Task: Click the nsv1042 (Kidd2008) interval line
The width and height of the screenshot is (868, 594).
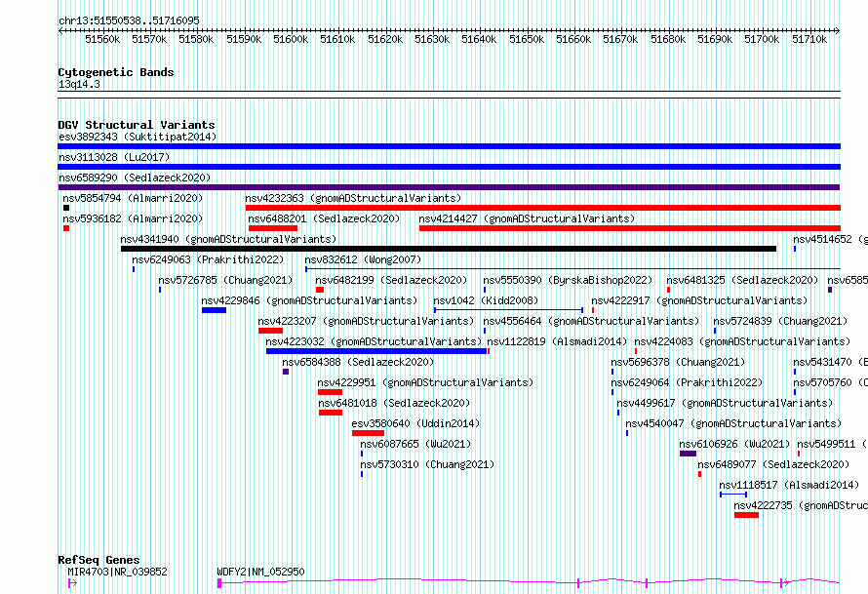Action: [x=509, y=310]
